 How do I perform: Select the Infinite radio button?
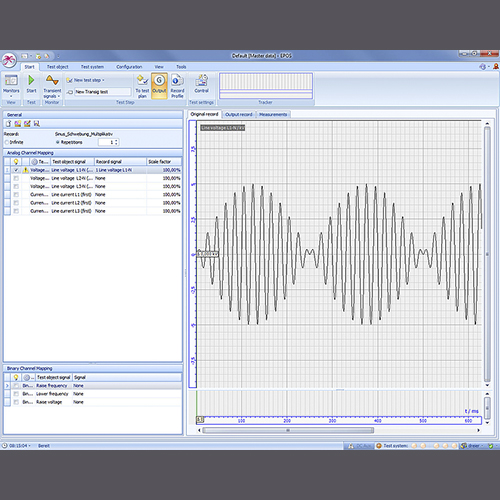click(x=6, y=142)
